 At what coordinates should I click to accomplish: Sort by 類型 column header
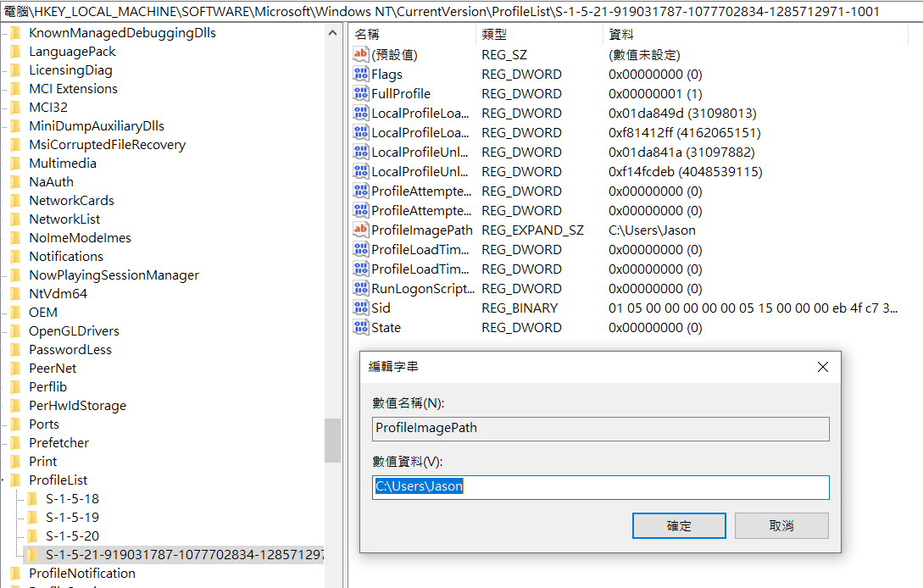pos(494,35)
